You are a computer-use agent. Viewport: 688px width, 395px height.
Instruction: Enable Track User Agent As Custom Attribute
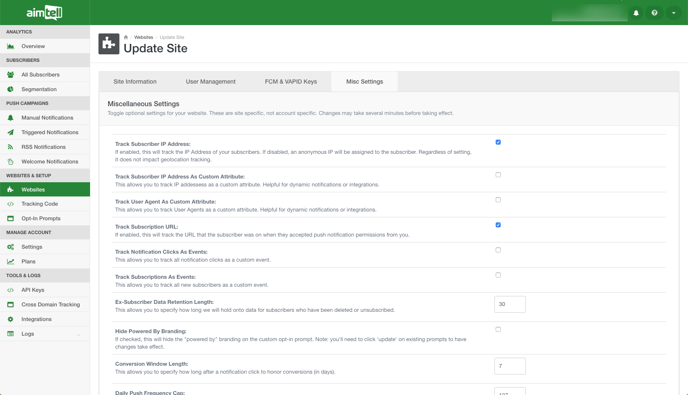coord(498,200)
